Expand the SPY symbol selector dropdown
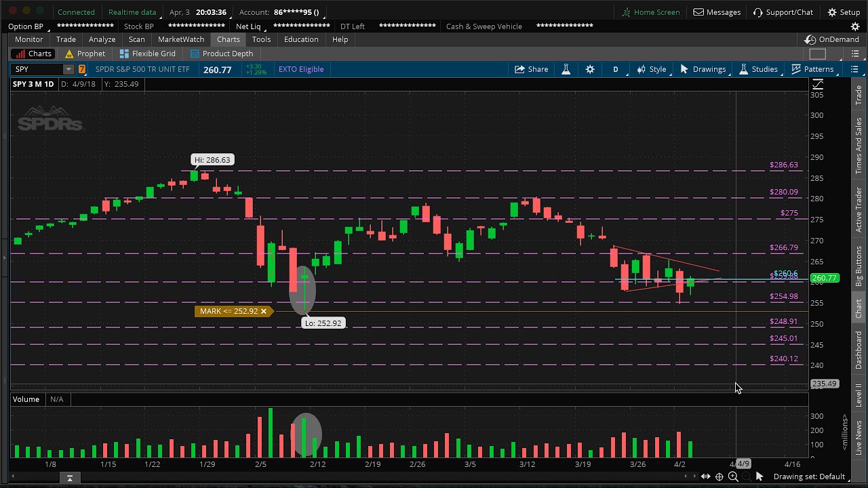Image resolution: width=868 pixels, height=488 pixels. coord(68,69)
